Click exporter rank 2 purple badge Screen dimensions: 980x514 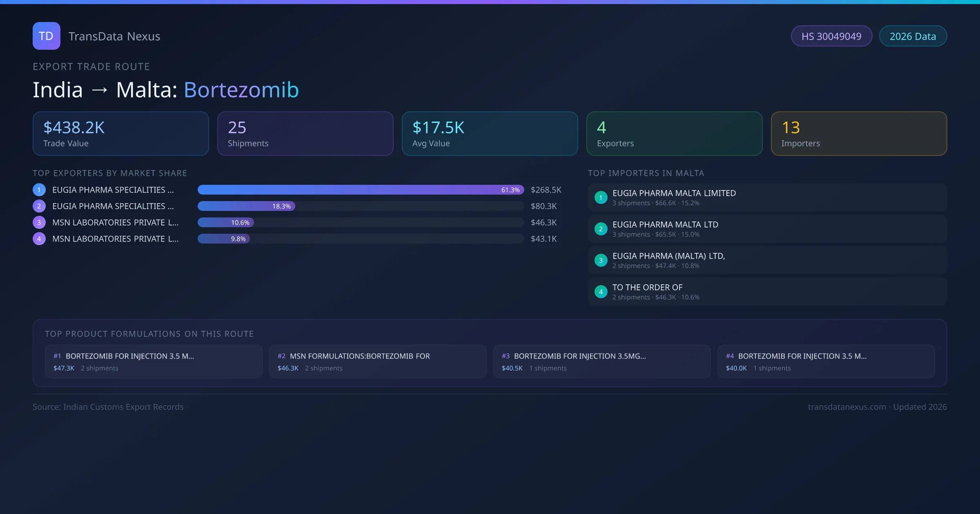click(x=39, y=206)
